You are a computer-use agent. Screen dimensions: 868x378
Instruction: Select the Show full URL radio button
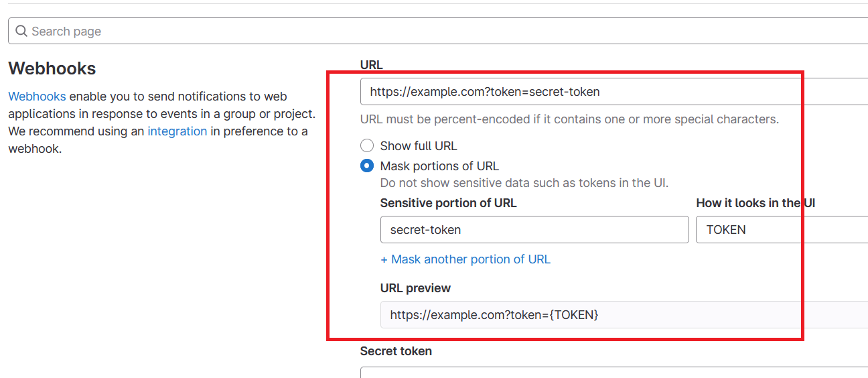pyautogui.click(x=367, y=146)
